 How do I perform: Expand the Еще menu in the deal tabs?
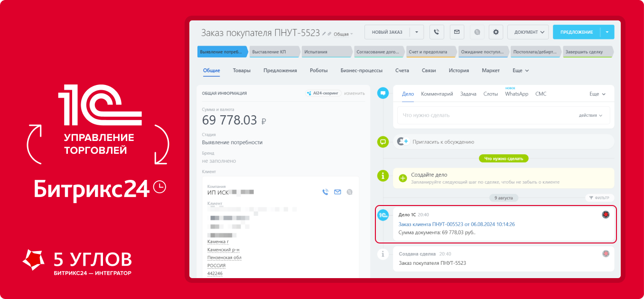tap(521, 70)
